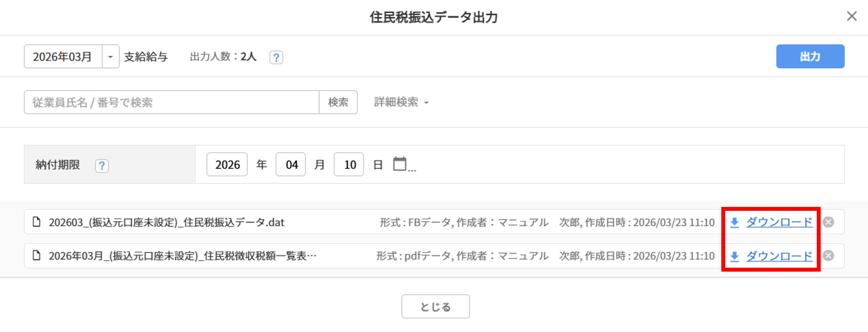
Task: Click the ダウンロード link for the FB data file
Action: point(779,222)
